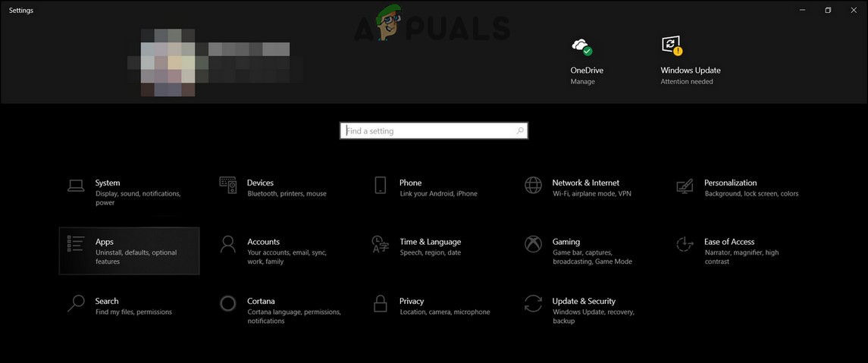Open the Search settings category
Image resolution: width=868 pixels, height=363 pixels.
click(x=129, y=306)
